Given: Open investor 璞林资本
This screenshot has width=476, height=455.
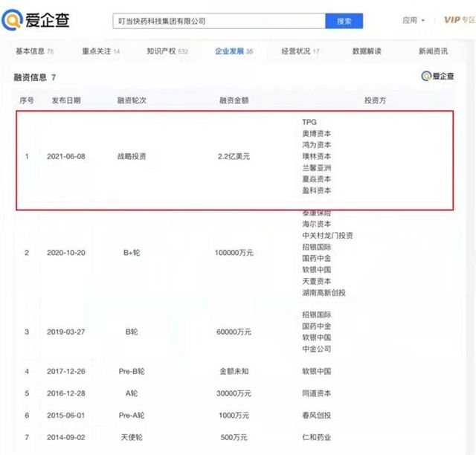Looking at the screenshot, I should tap(317, 156).
